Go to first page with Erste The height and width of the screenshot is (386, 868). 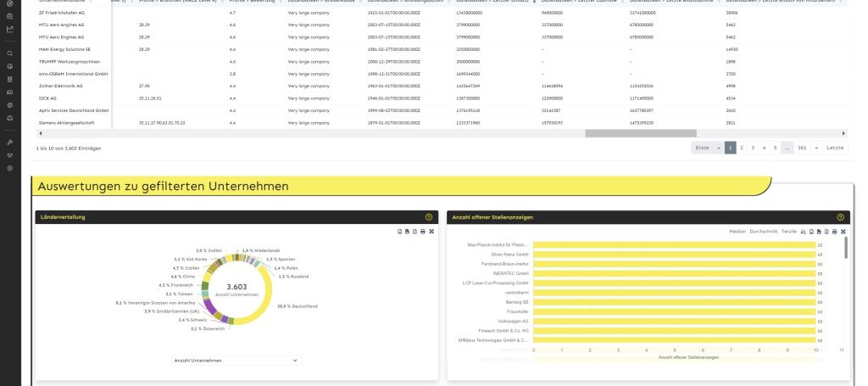(x=702, y=148)
